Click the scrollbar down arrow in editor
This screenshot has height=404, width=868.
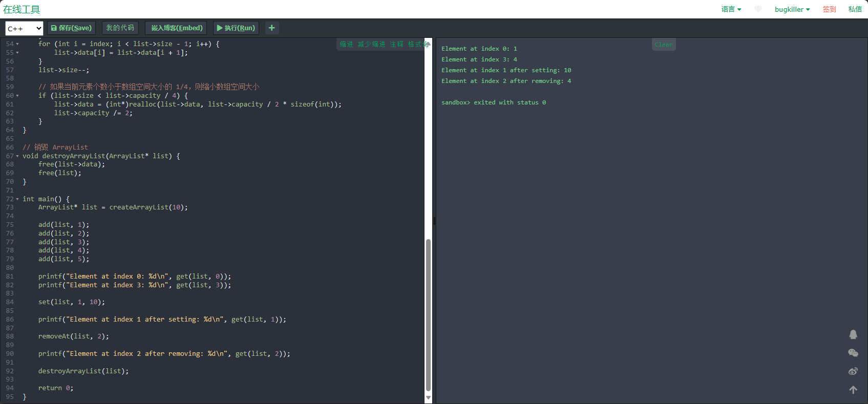tap(428, 398)
